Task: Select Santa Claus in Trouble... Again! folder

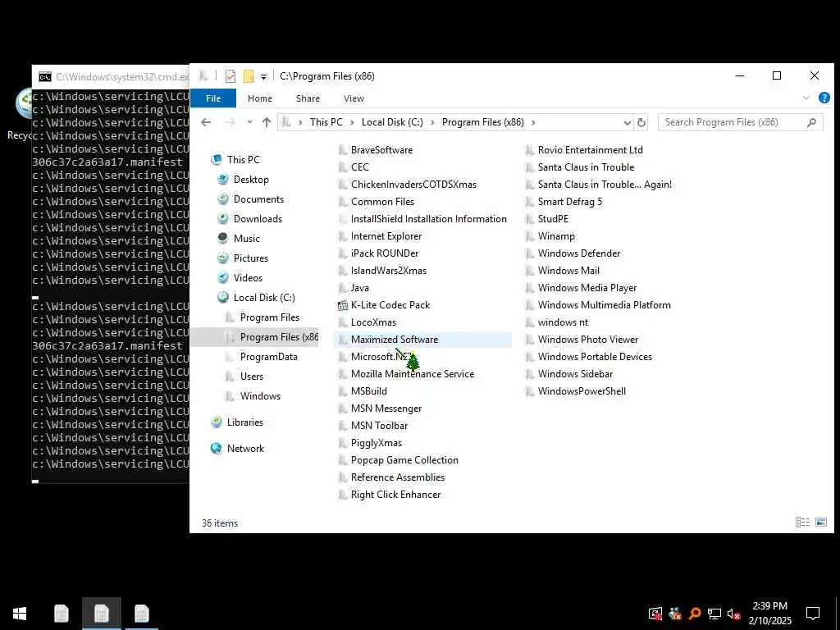Action: (x=605, y=185)
